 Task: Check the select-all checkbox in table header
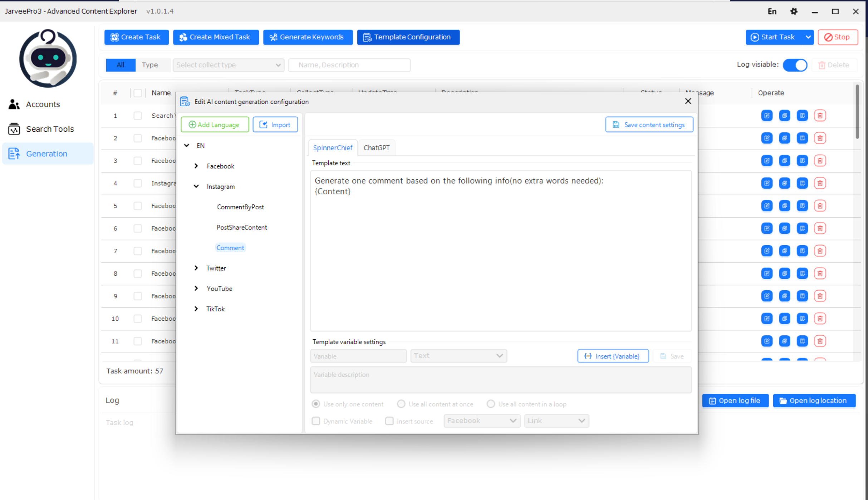[138, 93]
